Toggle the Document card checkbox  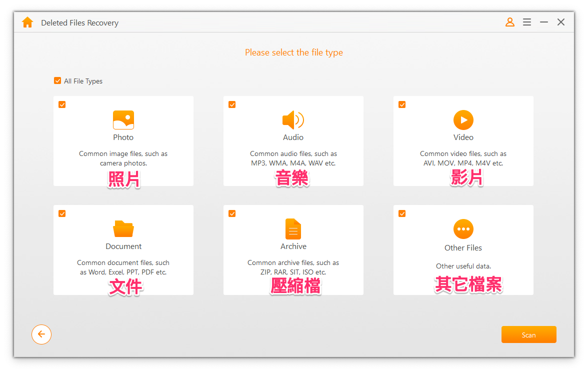click(x=62, y=213)
